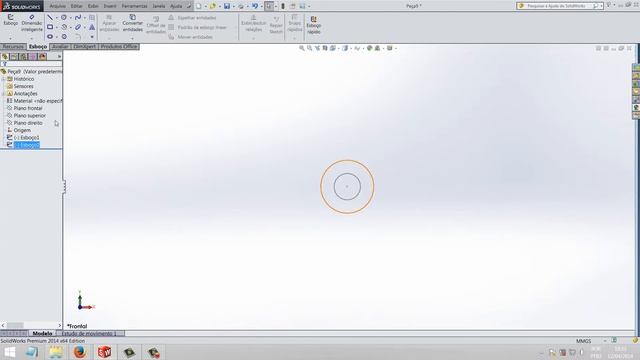Viewport: 640px width, 360px height.
Task: Open ConfigurationManager tab icon
Action: tap(24, 57)
